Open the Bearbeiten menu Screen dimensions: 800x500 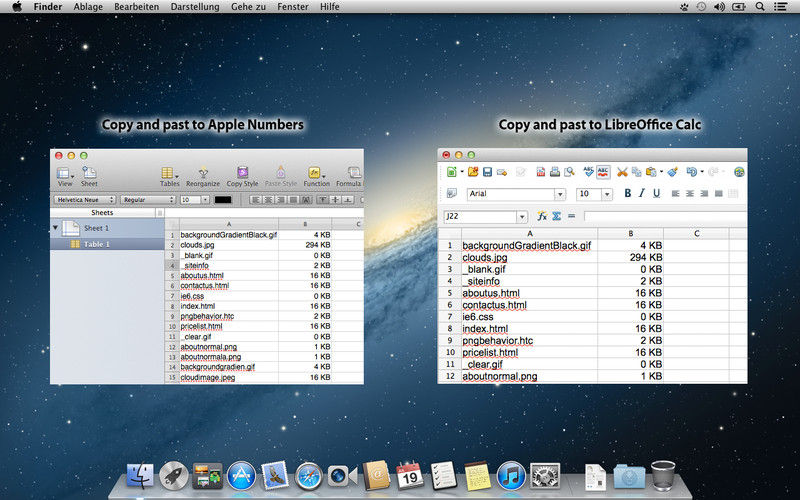pyautogui.click(x=137, y=7)
